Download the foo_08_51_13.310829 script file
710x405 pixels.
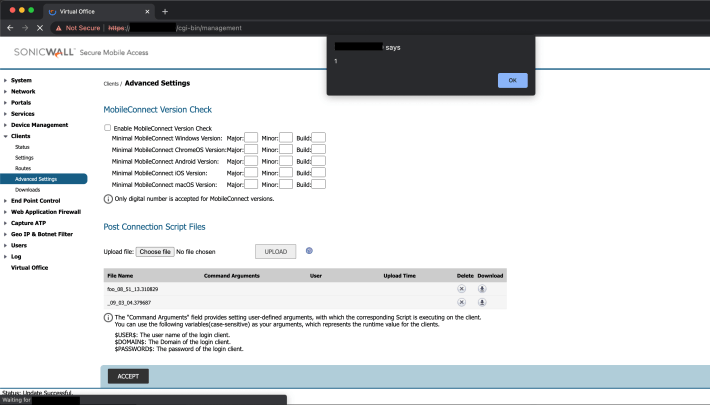tap(482, 289)
